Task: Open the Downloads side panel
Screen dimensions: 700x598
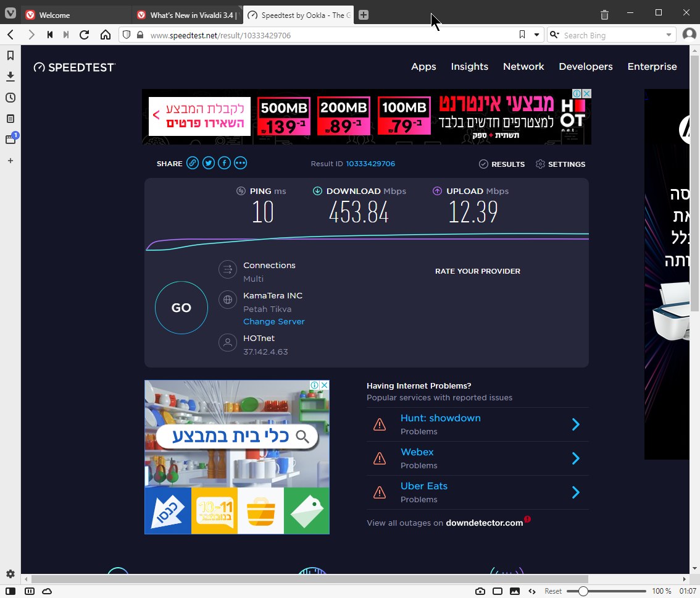Action: click(10, 77)
